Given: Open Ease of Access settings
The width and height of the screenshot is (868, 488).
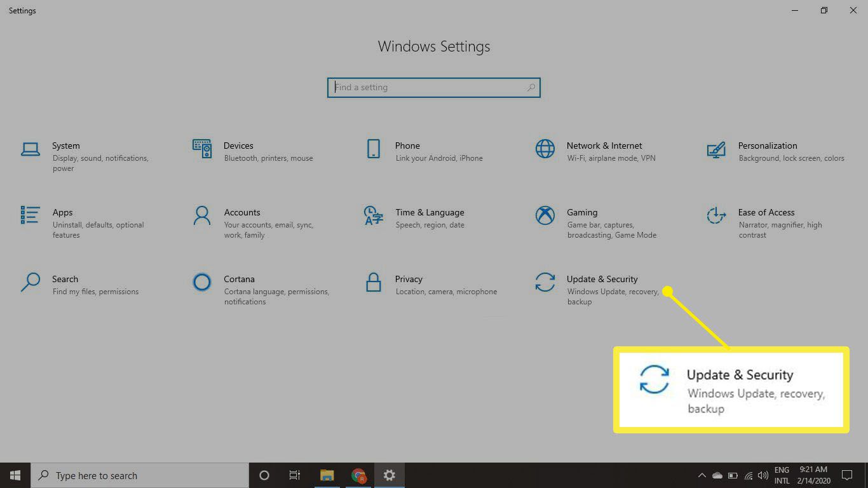Looking at the screenshot, I should coord(765,223).
